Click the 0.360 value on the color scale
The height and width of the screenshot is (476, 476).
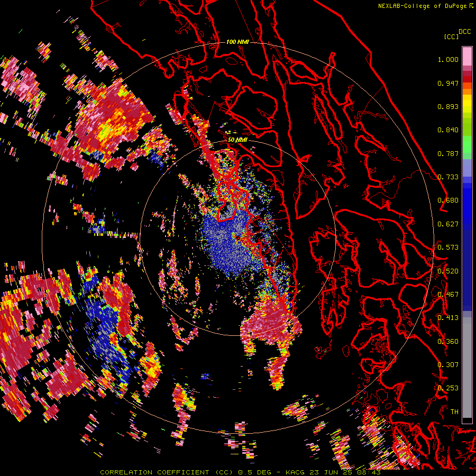tap(448, 342)
